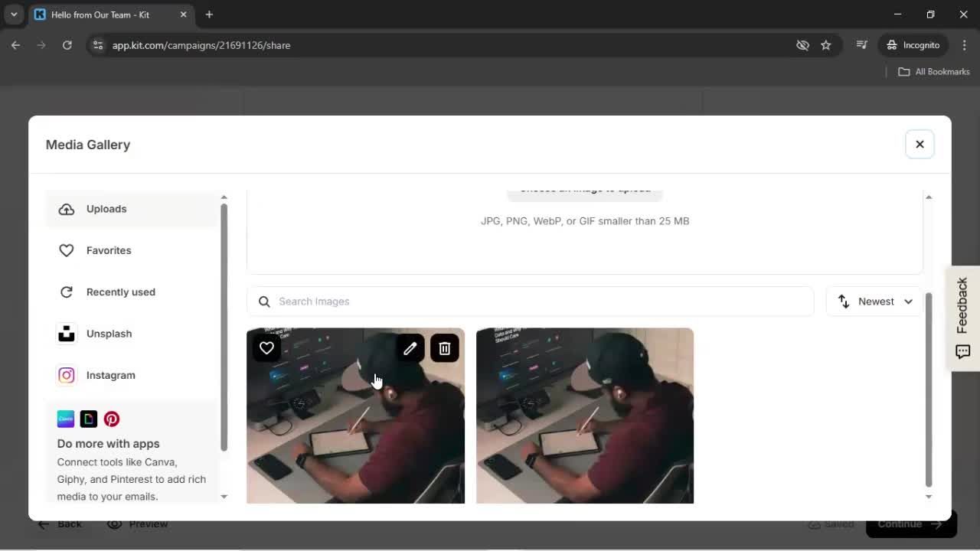Edit the first image using the pencil icon

coord(410,348)
